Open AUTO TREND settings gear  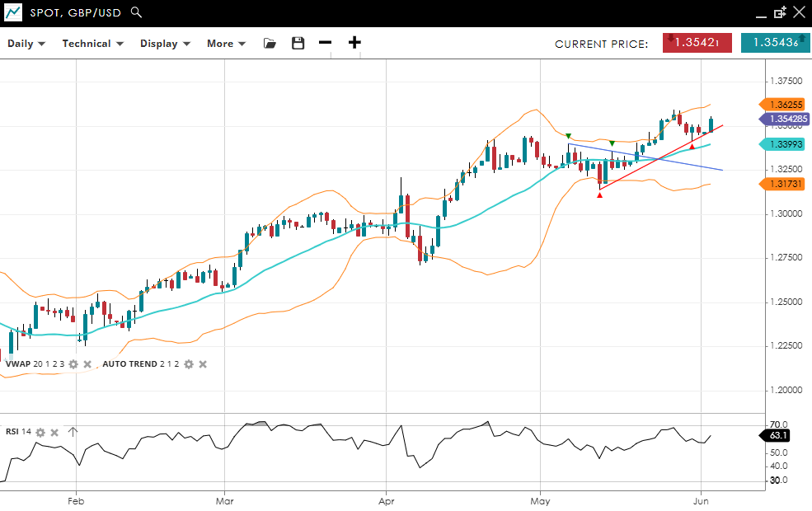(189, 364)
